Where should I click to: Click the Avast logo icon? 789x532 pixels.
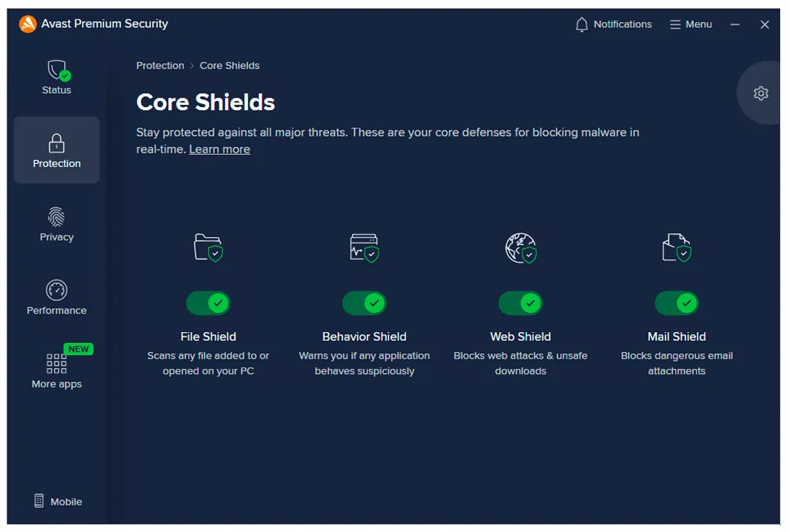27,24
